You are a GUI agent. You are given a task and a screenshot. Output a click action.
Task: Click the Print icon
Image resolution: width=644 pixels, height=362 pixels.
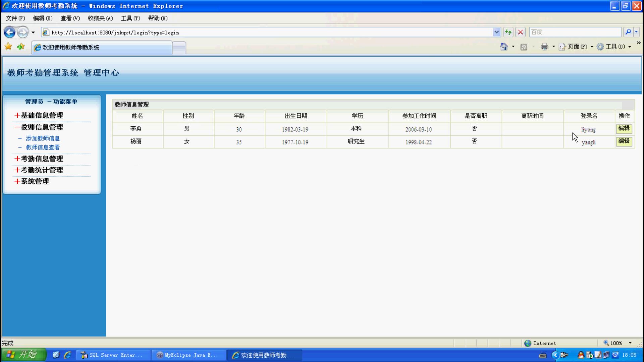tap(544, 47)
